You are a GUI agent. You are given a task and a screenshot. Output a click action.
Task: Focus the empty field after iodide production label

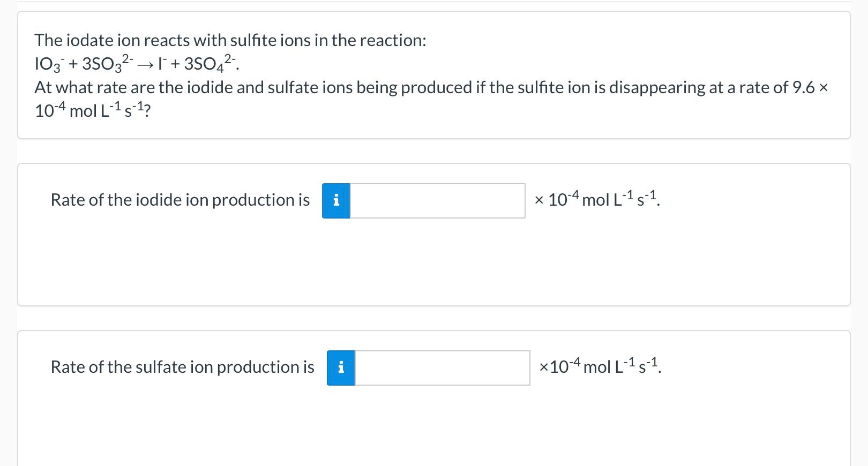tap(437, 201)
